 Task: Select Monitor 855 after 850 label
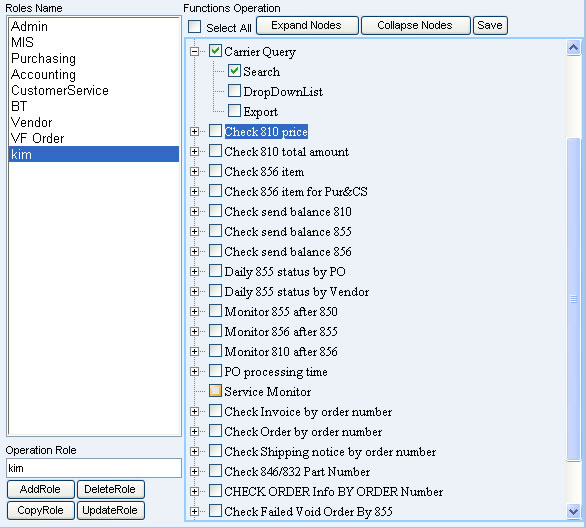(x=281, y=312)
